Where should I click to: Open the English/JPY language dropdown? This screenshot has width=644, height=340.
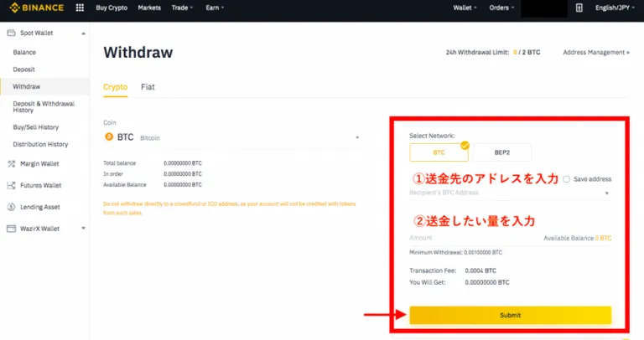pyautogui.click(x=615, y=8)
